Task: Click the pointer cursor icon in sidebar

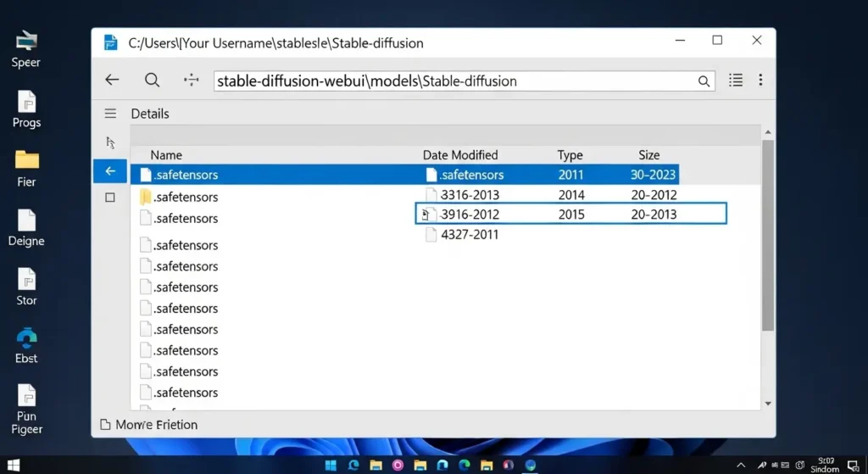Action: 110,142
